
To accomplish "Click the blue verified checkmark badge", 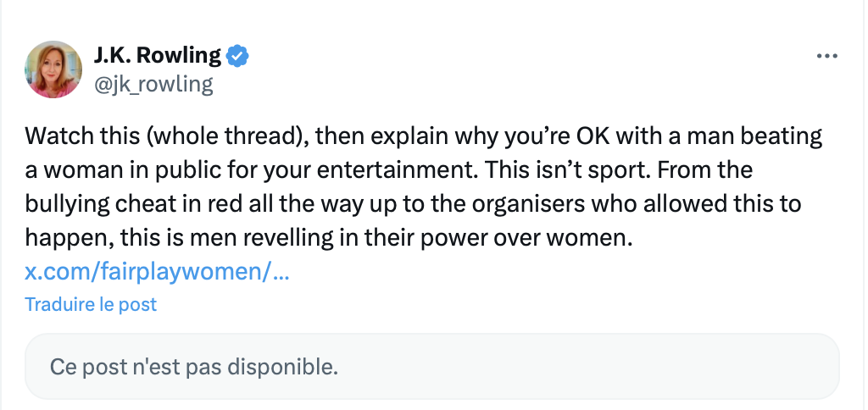I will [238, 56].
